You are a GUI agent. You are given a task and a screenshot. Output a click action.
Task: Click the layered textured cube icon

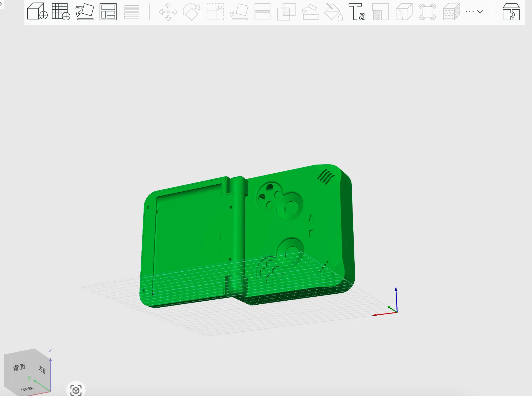pyautogui.click(x=451, y=12)
